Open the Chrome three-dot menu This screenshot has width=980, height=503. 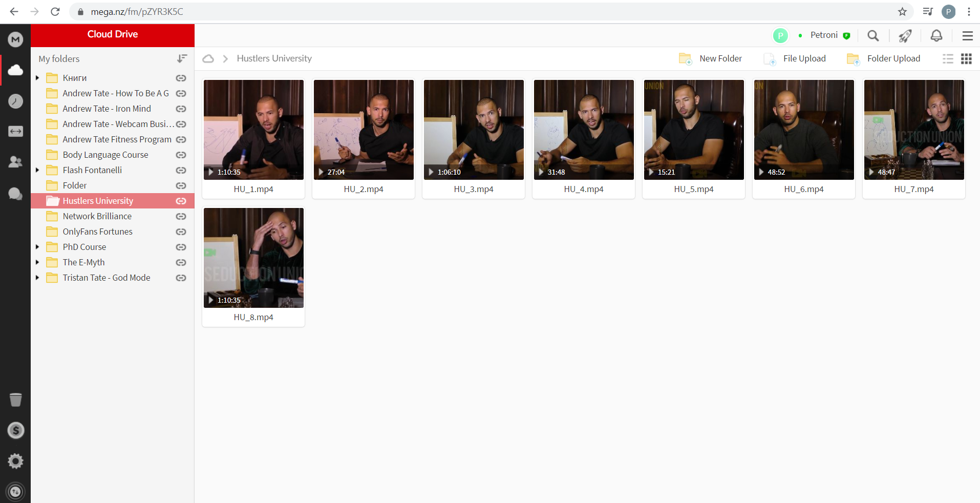tap(969, 11)
